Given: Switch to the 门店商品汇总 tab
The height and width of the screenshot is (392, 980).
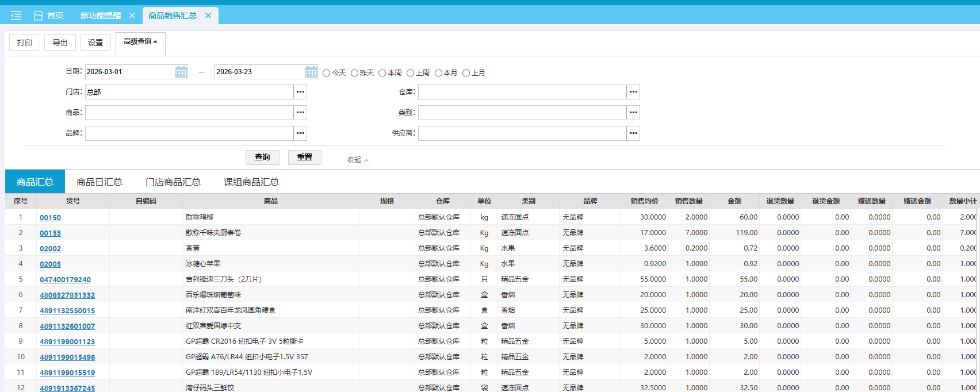Looking at the screenshot, I should tap(173, 182).
